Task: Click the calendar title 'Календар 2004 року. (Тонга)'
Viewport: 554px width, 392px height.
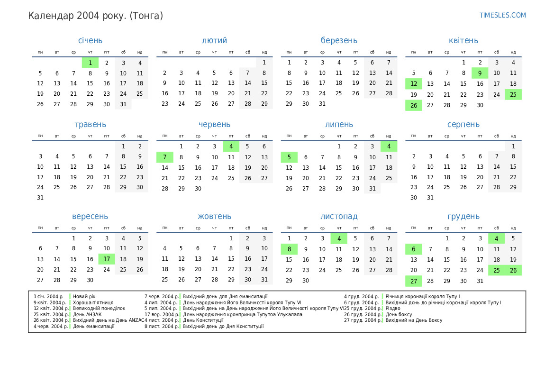Action: pyautogui.click(x=95, y=16)
